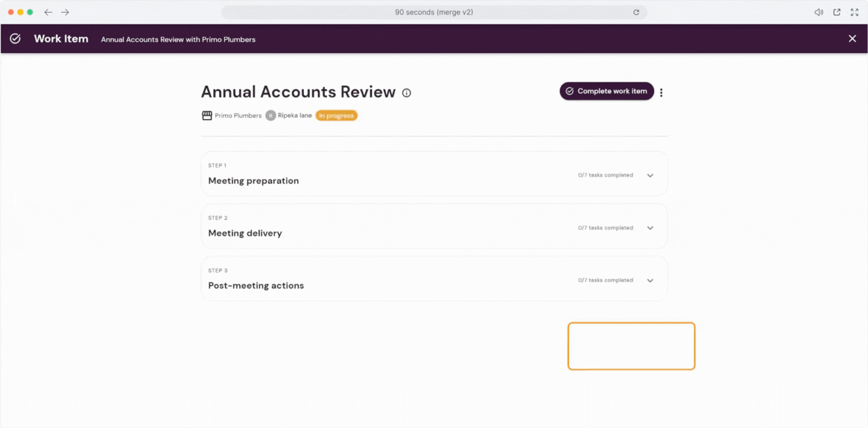Screen dimensions: 868x428
Task: Click the In progress status badge
Action: click(x=336, y=115)
